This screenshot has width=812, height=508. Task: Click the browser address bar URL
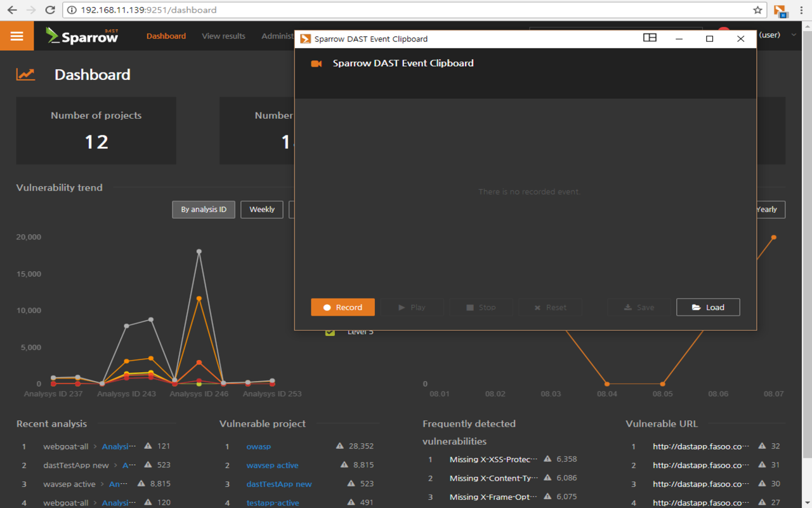pos(148,10)
